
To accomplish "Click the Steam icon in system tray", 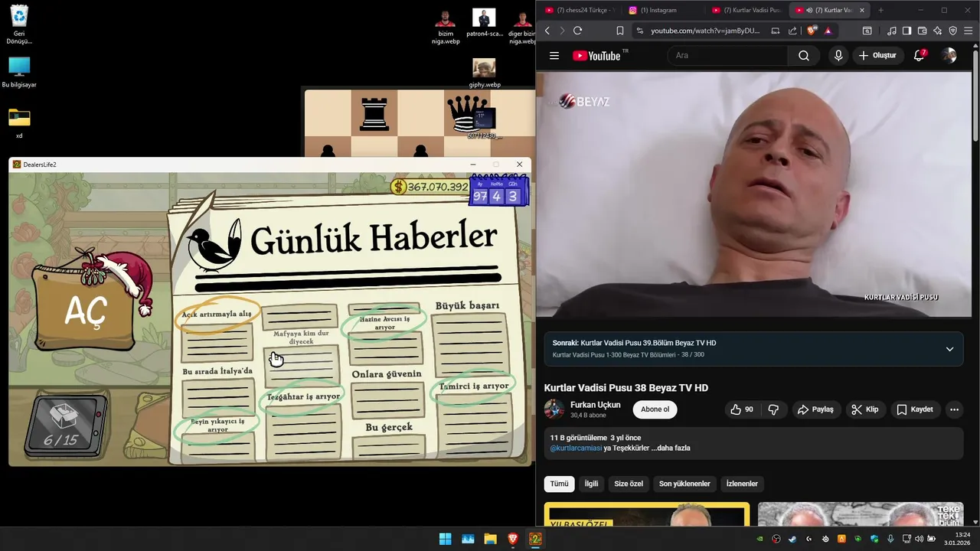I will point(792,539).
